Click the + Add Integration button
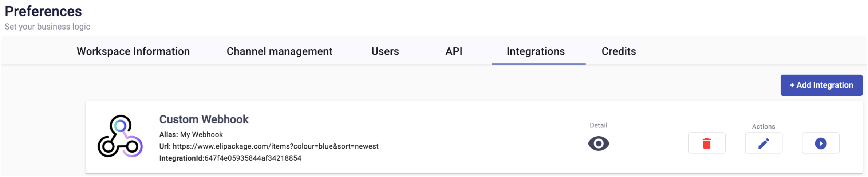 [821, 85]
